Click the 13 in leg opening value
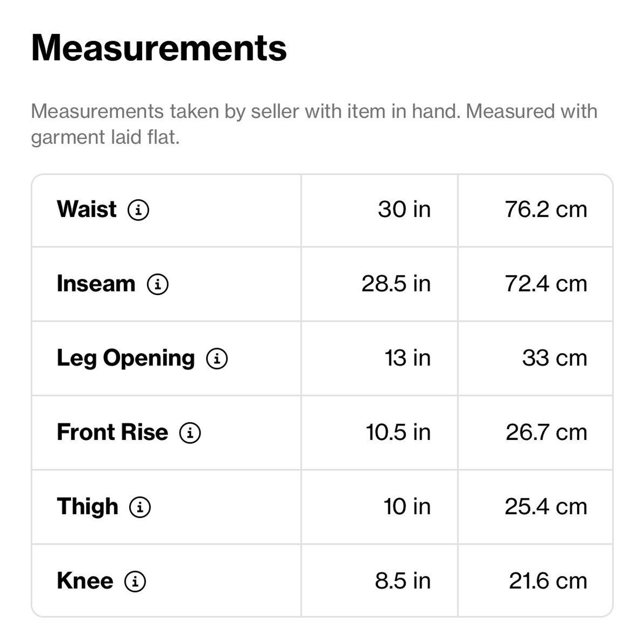644x644 pixels. point(407,358)
